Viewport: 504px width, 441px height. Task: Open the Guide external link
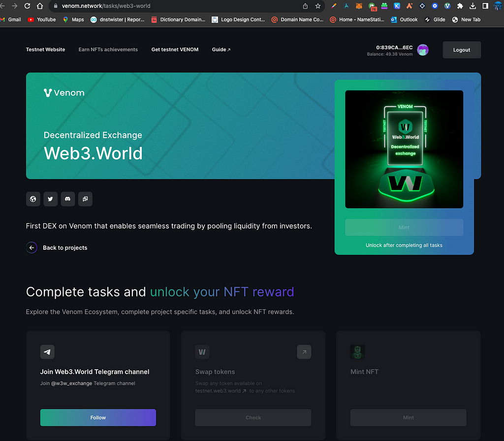(x=221, y=50)
